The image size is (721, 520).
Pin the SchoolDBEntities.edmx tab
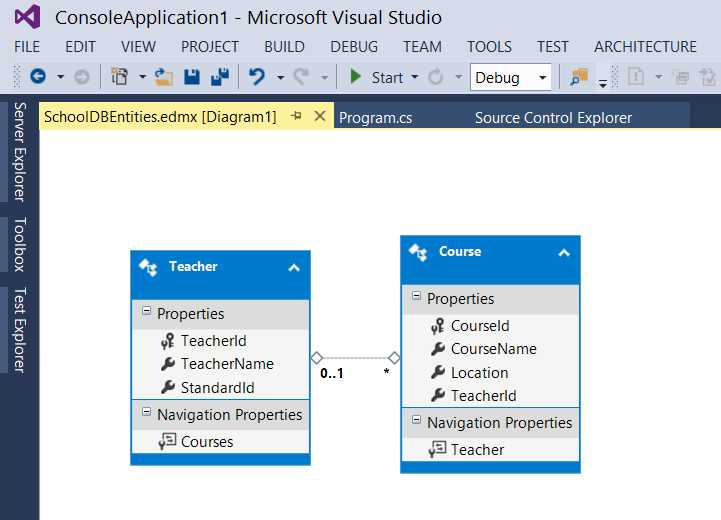(296, 116)
